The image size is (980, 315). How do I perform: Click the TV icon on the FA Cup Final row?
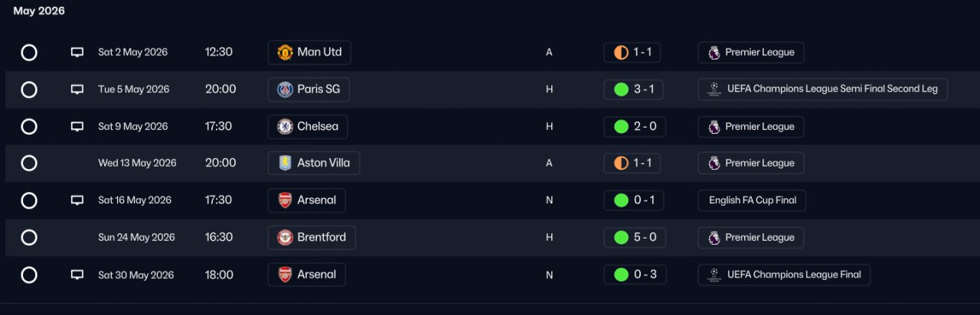click(x=77, y=200)
